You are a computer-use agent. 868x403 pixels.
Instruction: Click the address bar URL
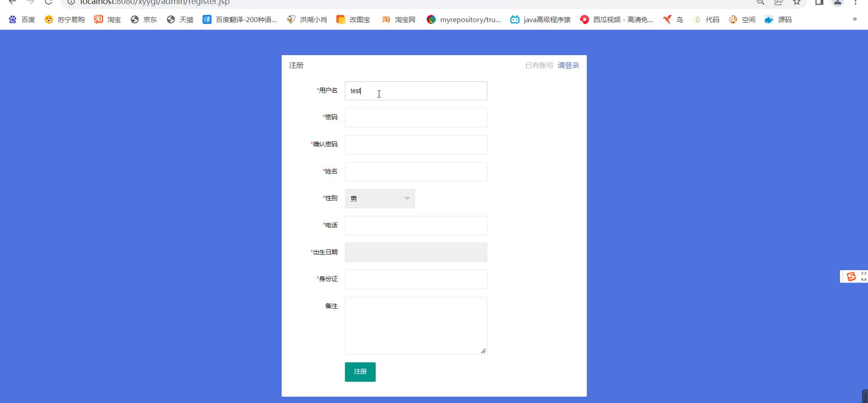click(x=155, y=2)
